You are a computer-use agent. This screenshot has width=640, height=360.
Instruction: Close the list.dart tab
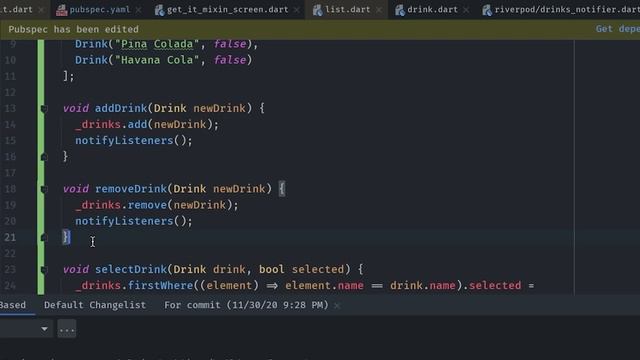pos(379,10)
